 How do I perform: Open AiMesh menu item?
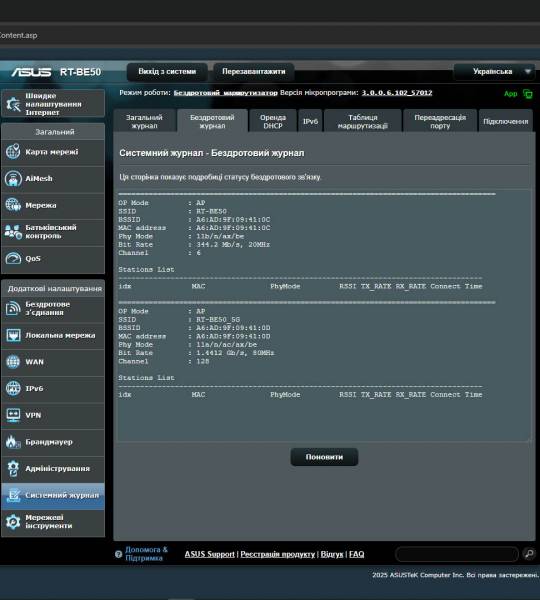[53, 179]
